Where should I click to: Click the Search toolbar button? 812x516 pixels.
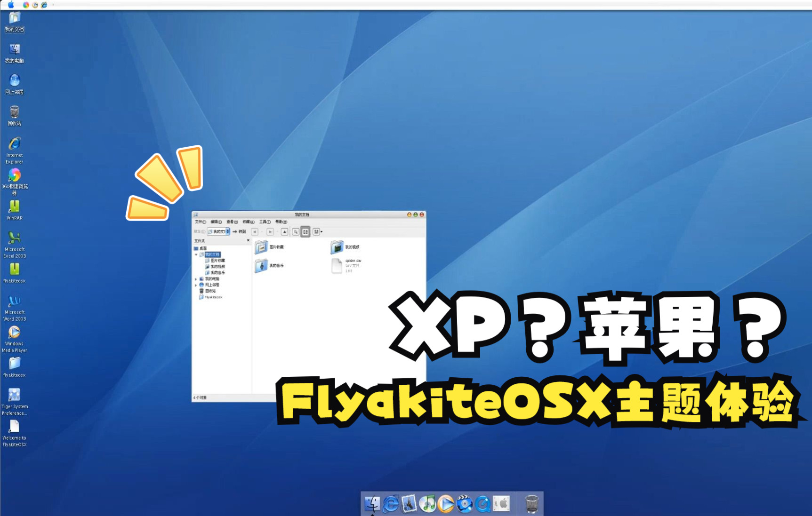click(296, 232)
